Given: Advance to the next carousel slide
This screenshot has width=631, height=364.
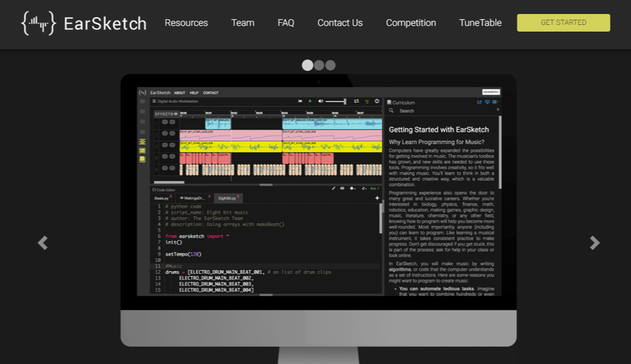Looking at the screenshot, I should (x=595, y=243).
